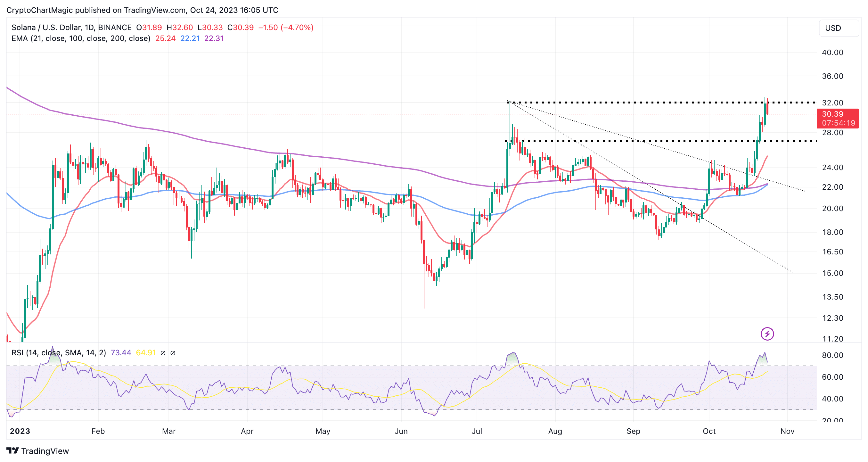Click the 13.50 price axis label

(x=832, y=297)
